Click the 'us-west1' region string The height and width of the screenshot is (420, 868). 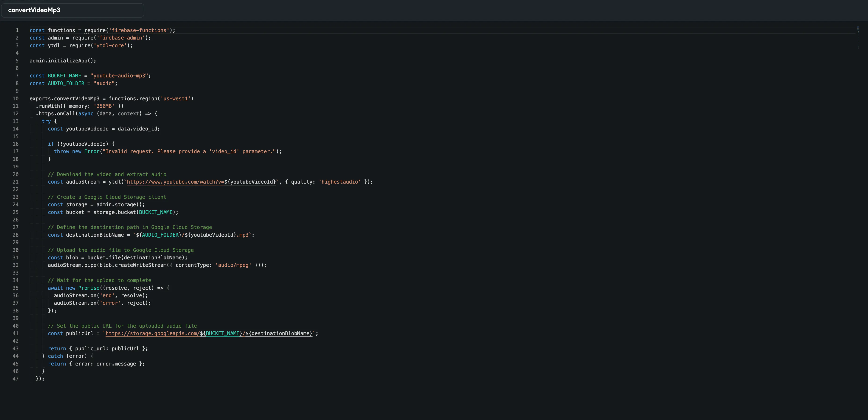click(x=175, y=98)
